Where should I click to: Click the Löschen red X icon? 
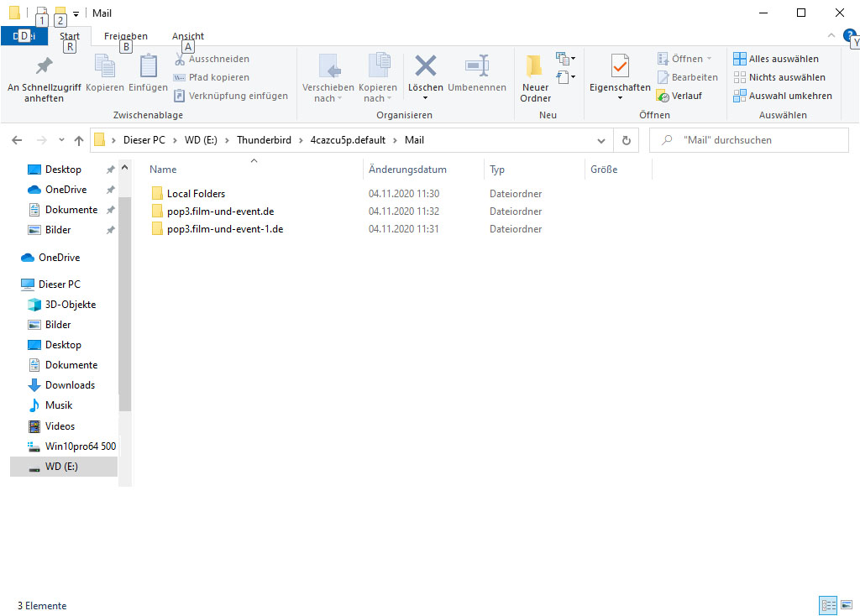coord(426,66)
